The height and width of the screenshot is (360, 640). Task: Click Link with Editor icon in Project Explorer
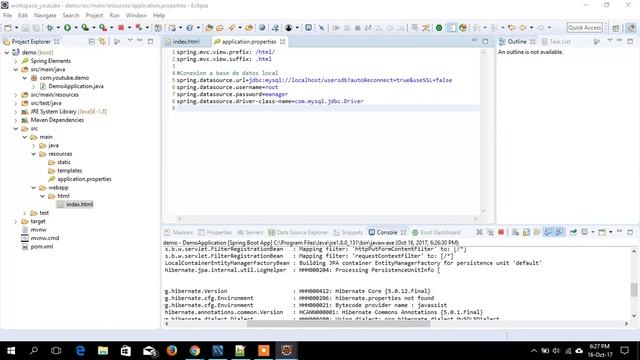(102, 42)
